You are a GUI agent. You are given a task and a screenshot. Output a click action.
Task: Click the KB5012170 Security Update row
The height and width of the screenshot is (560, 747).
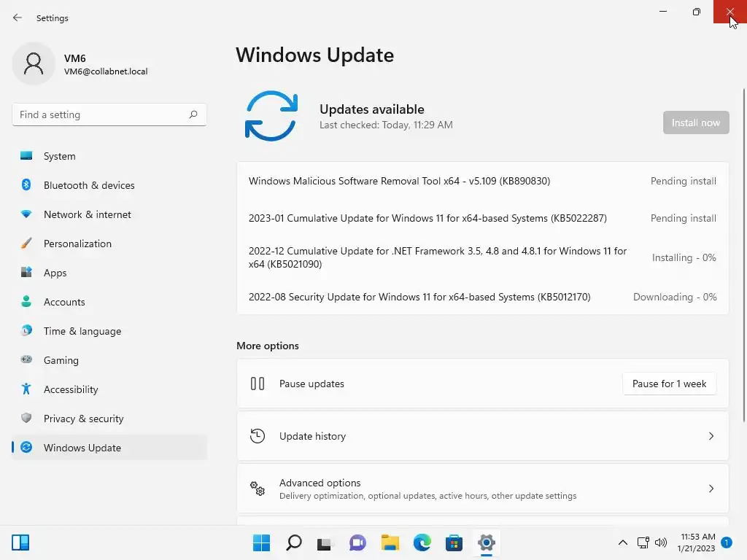pyautogui.click(x=482, y=297)
